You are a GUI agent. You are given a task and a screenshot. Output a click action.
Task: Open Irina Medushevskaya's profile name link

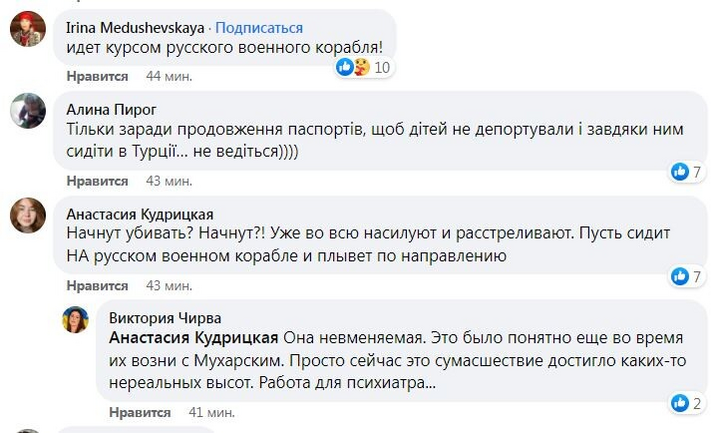tap(132, 27)
